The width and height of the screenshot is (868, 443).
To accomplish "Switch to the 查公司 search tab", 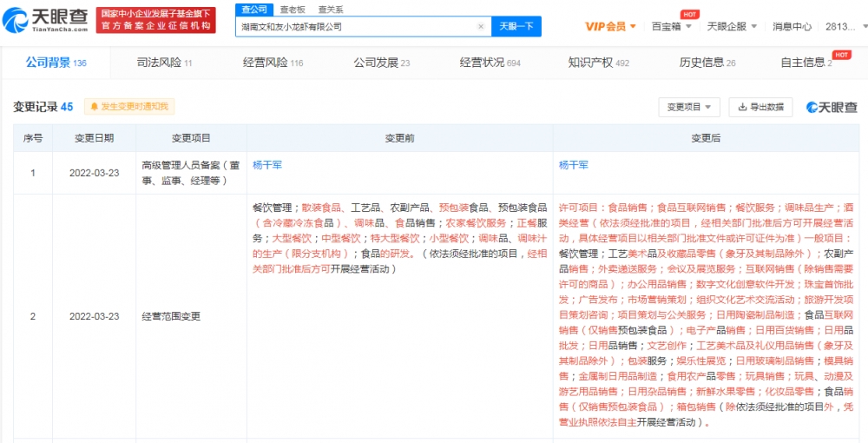I will (x=254, y=10).
